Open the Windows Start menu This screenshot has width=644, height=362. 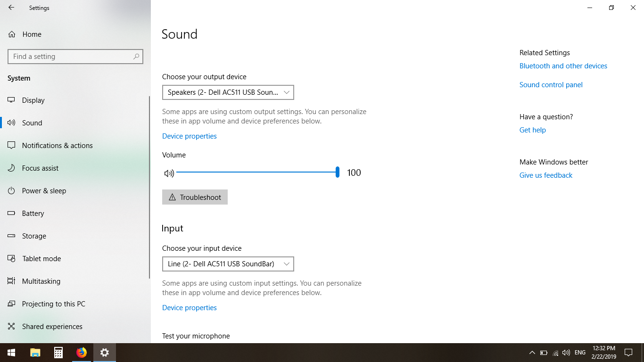coord(11,353)
